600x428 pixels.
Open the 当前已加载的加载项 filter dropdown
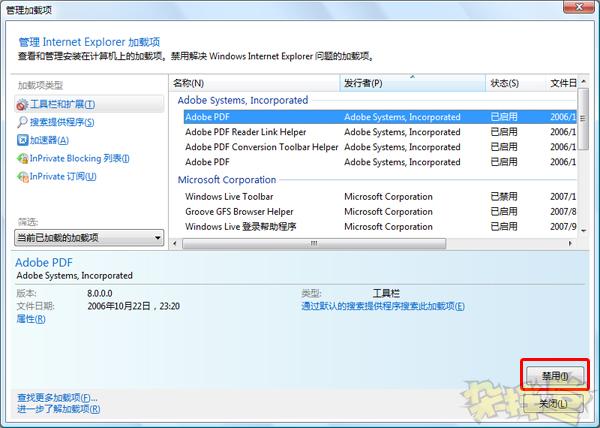[89, 238]
